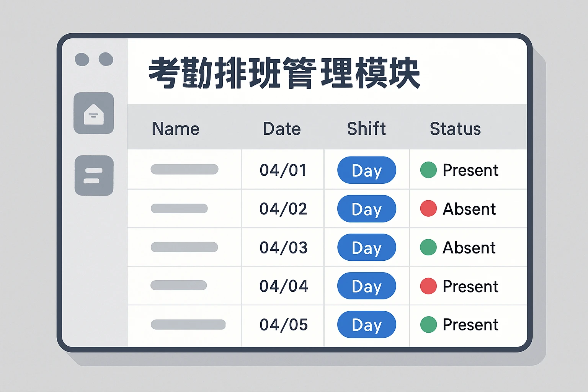Select the Day shift pill for 04/05
The height and width of the screenshot is (392, 588).
pos(366,325)
